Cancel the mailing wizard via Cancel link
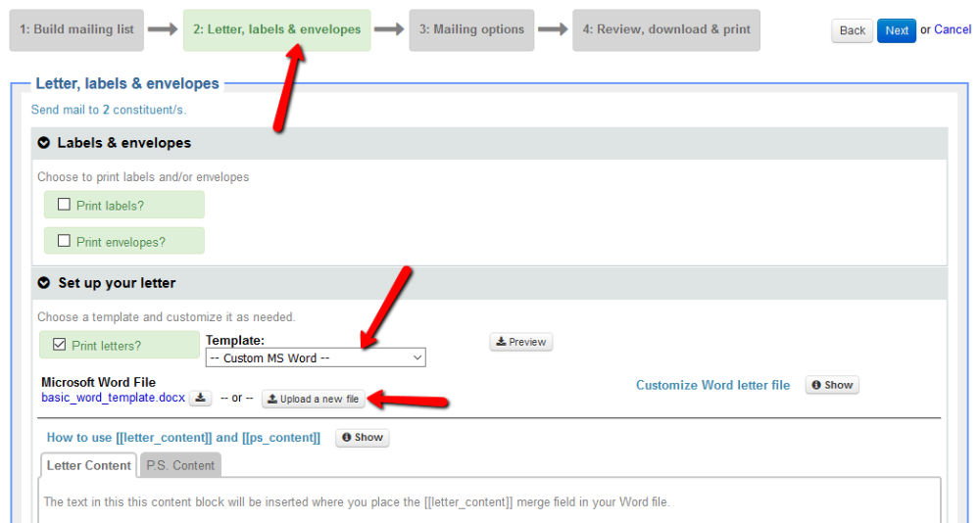This screenshot has width=980, height=523. (x=953, y=29)
